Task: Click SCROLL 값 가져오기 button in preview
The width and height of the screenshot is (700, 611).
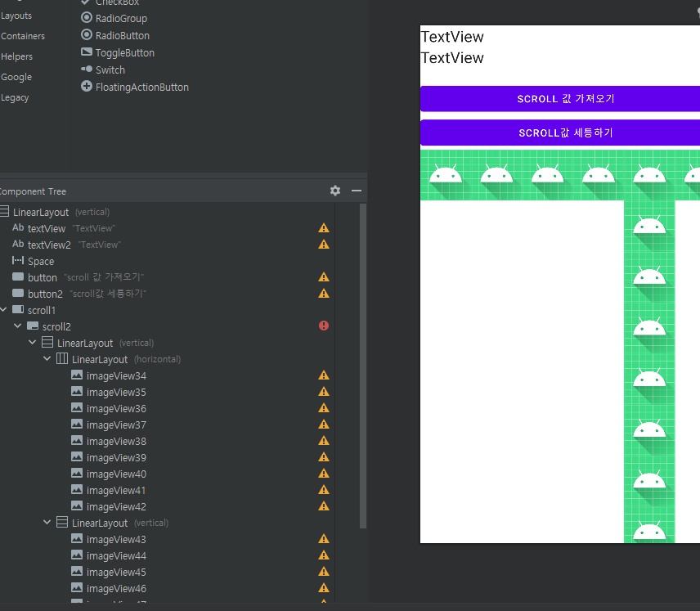Action: click(x=560, y=99)
